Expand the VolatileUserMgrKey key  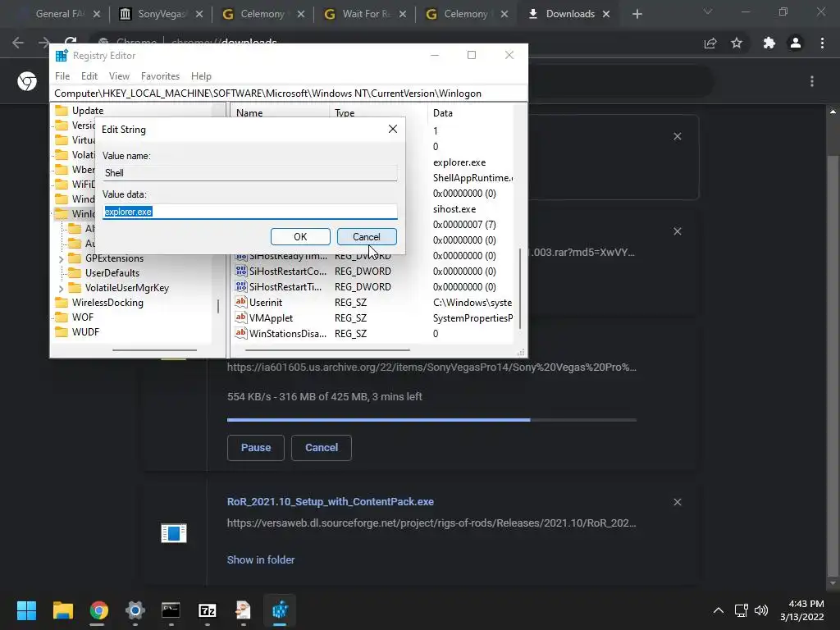(61, 288)
